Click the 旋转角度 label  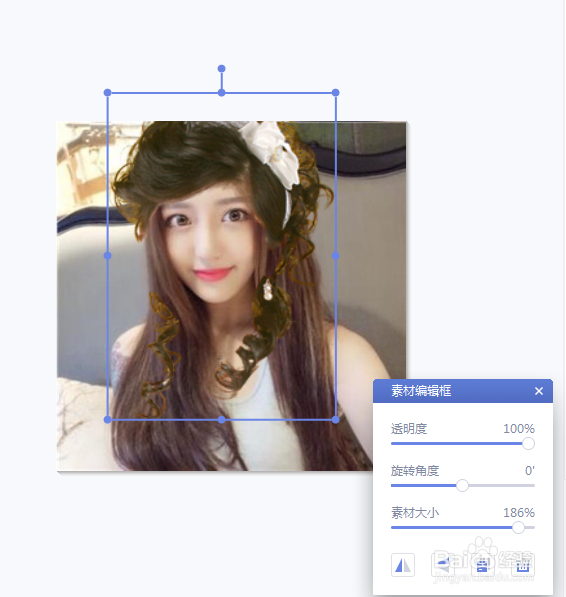415,471
